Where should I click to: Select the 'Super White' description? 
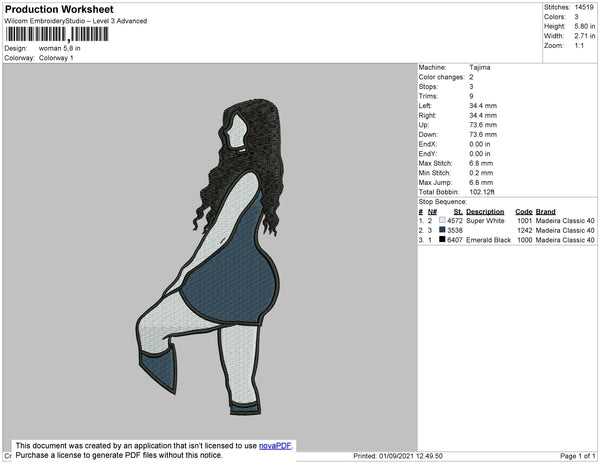point(485,221)
